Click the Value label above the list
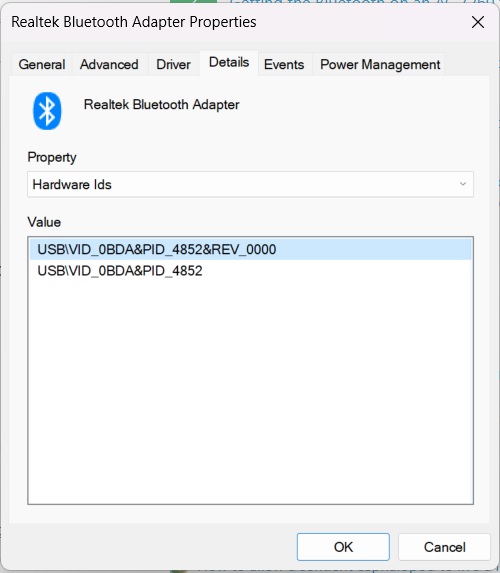 point(44,222)
